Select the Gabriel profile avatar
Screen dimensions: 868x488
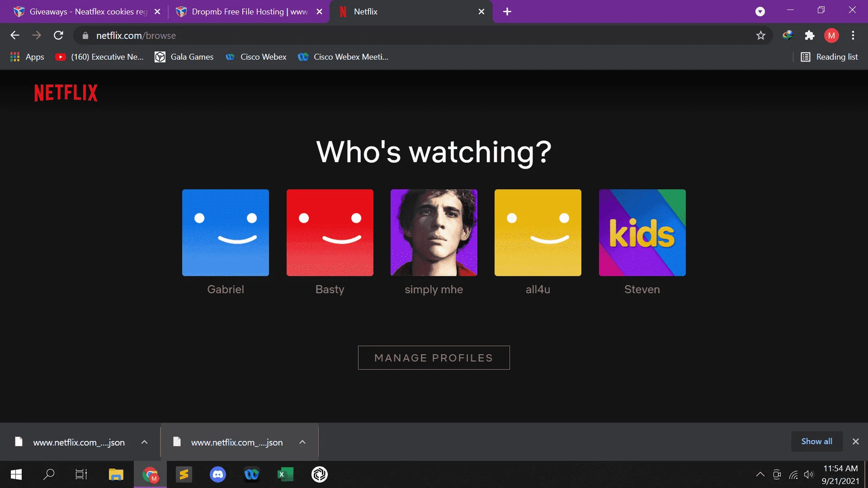[x=226, y=233]
